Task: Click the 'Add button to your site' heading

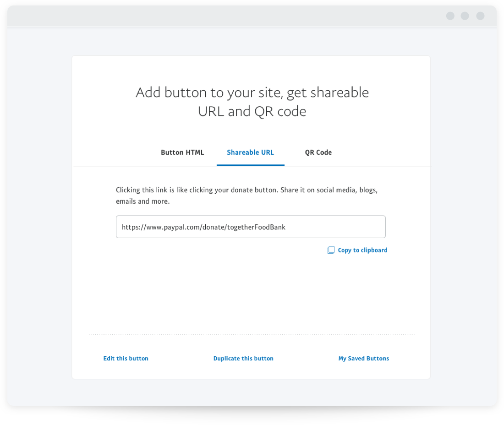Action: 252,93
